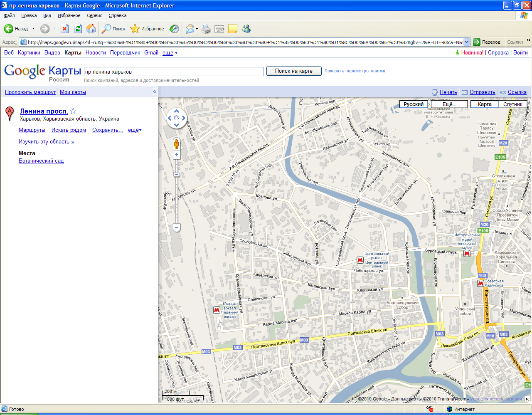
Task: Click Поиск на карте button
Action: pyautogui.click(x=294, y=71)
